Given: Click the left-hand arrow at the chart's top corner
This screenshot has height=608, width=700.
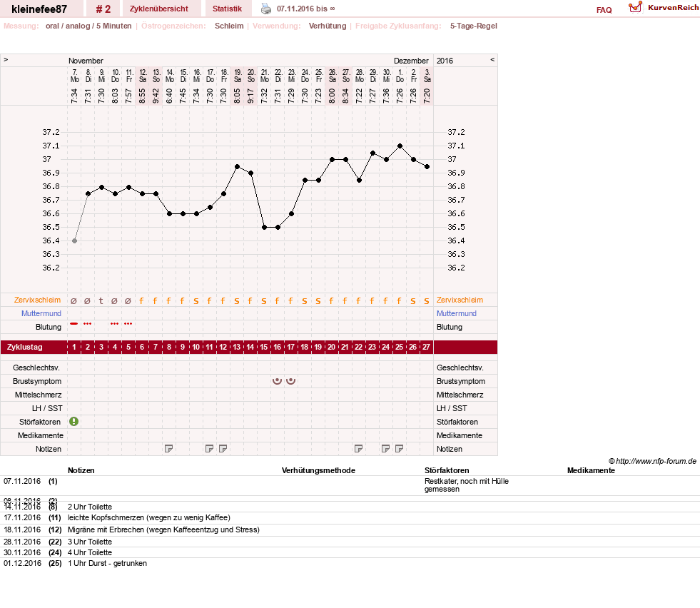Looking at the screenshot, I should tap(6, 59).
